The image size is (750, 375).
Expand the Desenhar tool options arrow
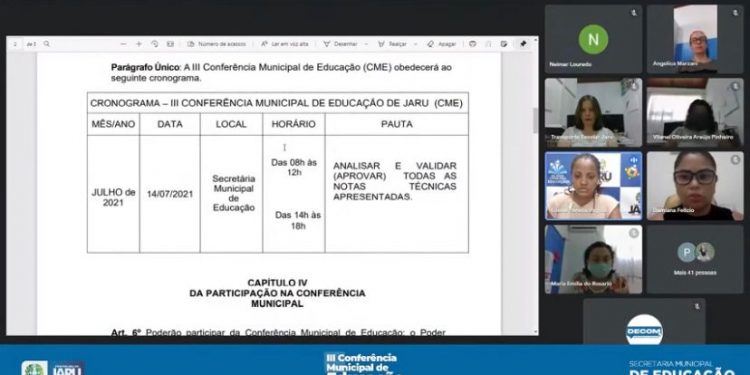pyautogui.click(x=366, y=44)
